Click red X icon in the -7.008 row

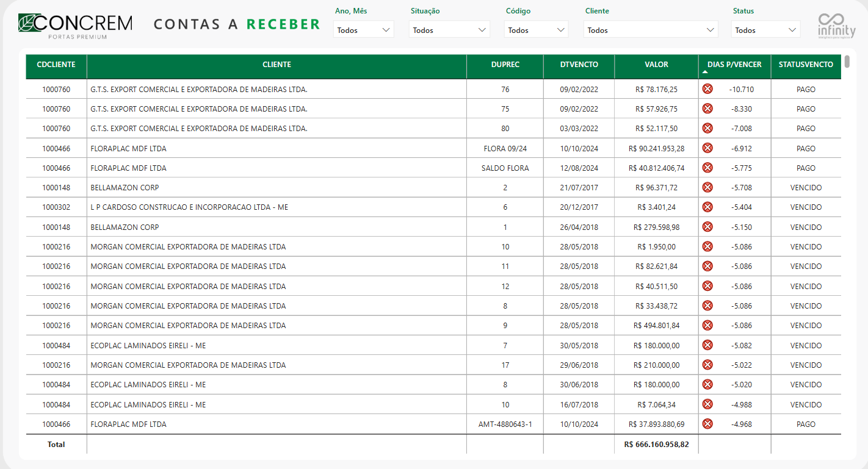coord(707,128)
